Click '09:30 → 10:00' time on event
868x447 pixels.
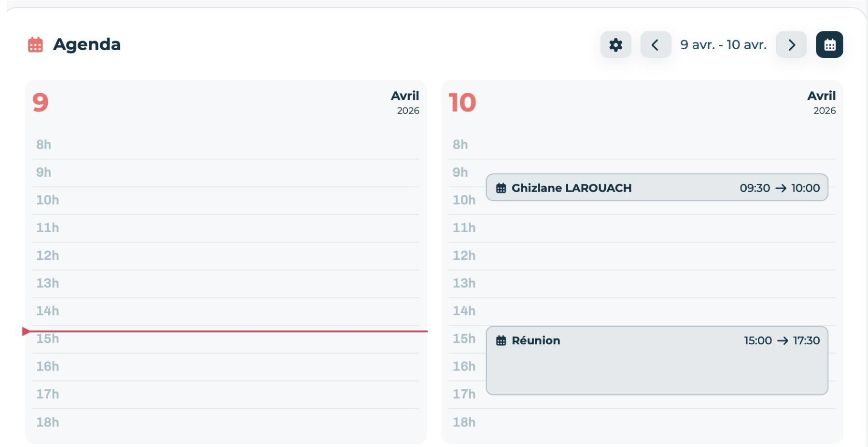coord(780,188)
